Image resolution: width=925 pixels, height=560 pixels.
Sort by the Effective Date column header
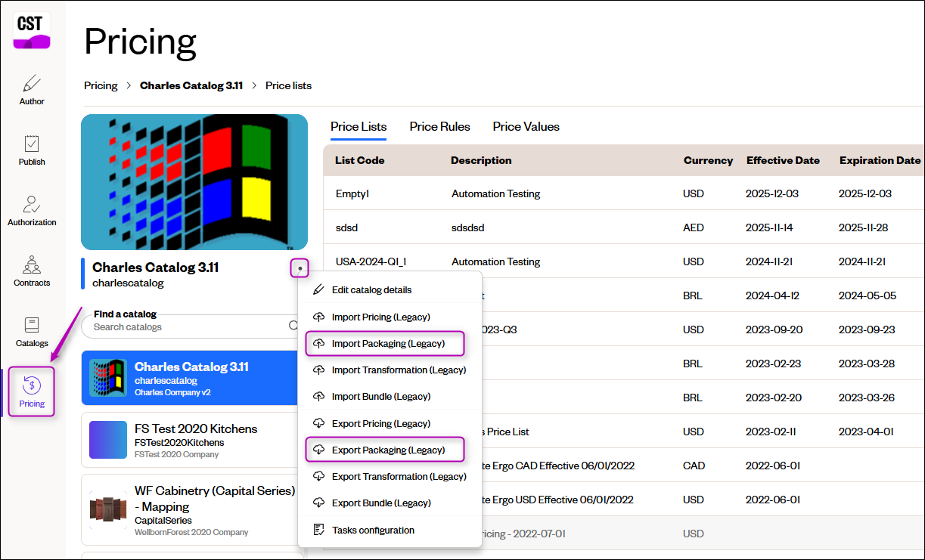click(783, 160)
